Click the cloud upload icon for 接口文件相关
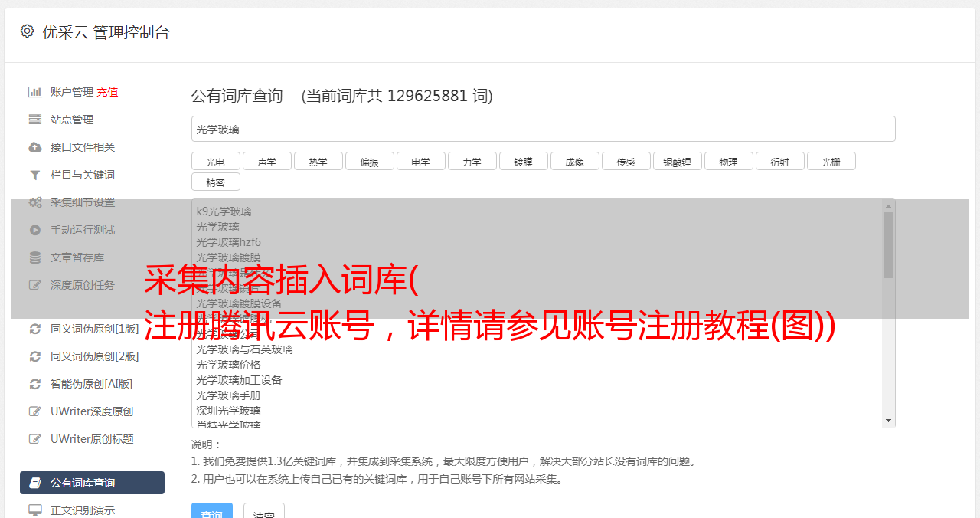Image resolution: width=980 pixels, height=518 pixels. 35,147
